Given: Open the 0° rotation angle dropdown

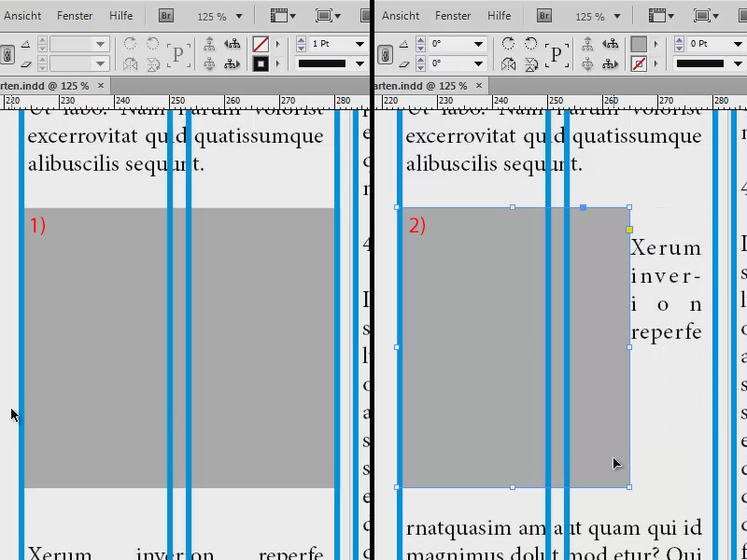Looking at the screenshot, I should [478, 43].
